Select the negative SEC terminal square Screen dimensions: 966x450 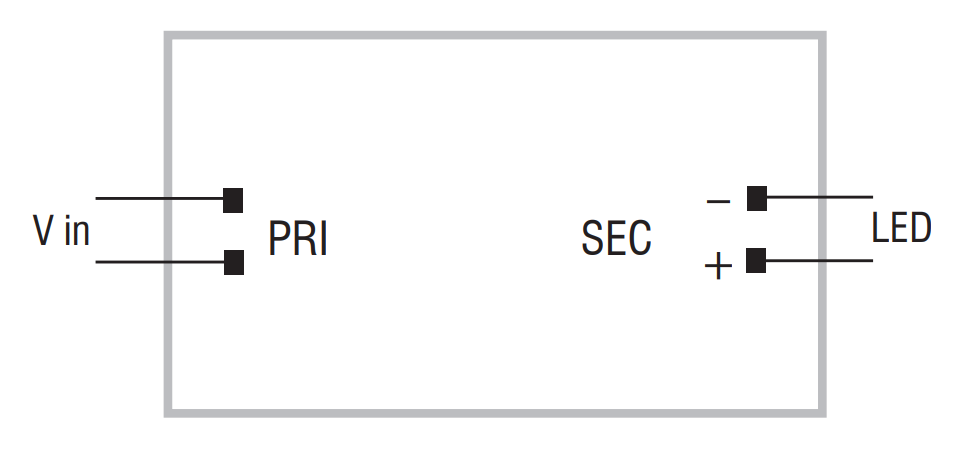757,198
